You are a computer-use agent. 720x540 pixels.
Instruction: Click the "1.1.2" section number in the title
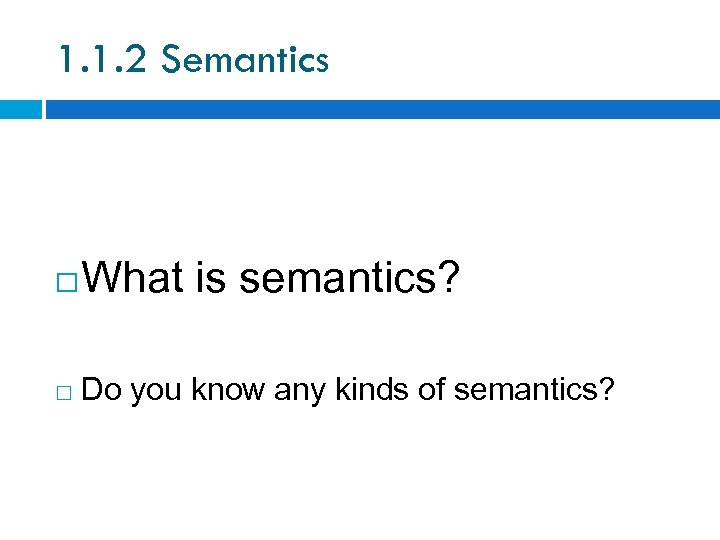click(104, 60)
